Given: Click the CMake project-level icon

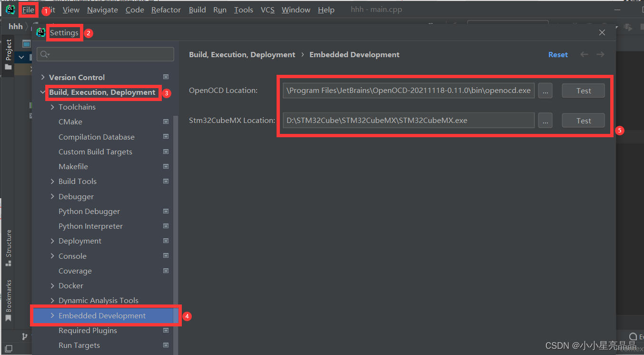Looking at the screenshot, I should (x=166, y=122).
